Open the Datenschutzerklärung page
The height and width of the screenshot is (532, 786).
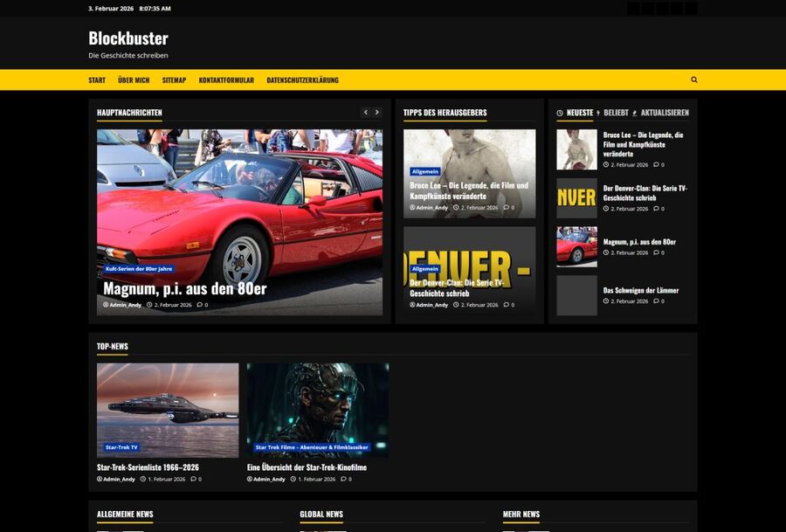(x=302, y=80)
